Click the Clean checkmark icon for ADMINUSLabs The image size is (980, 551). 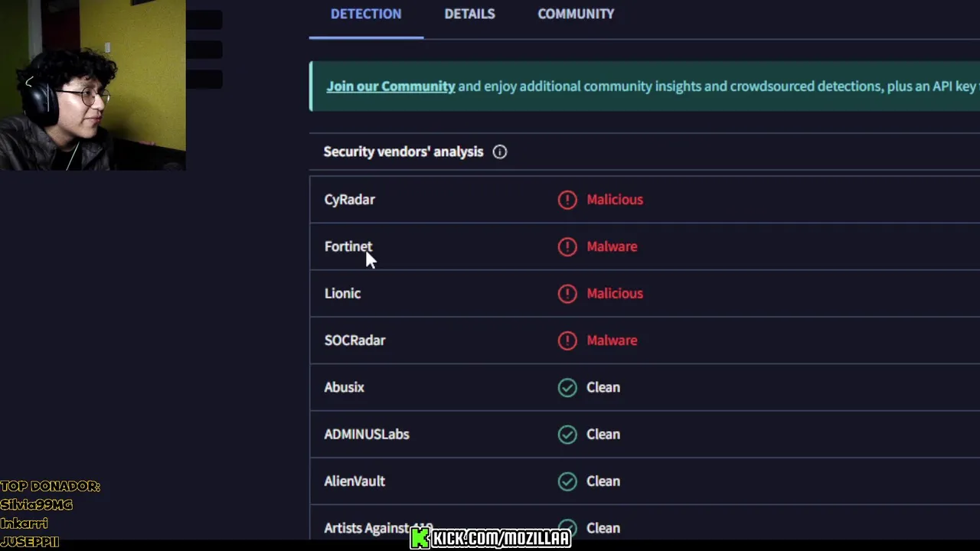567,434
